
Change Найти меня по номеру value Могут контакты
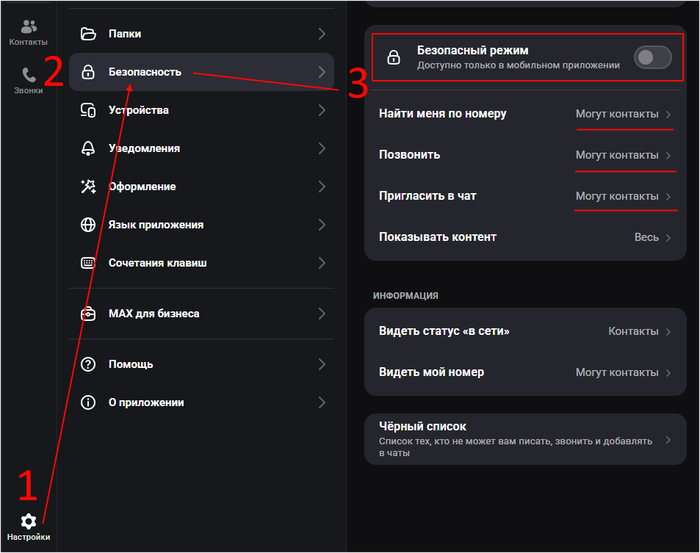coord(617,114)
